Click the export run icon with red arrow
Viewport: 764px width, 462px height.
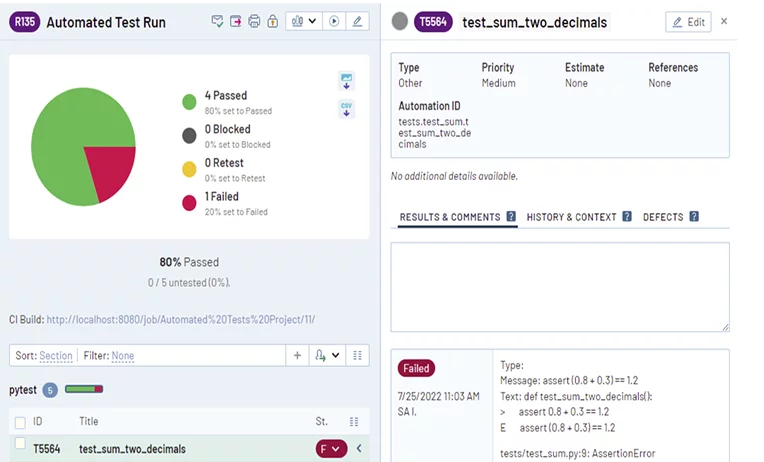click(236, 21)
